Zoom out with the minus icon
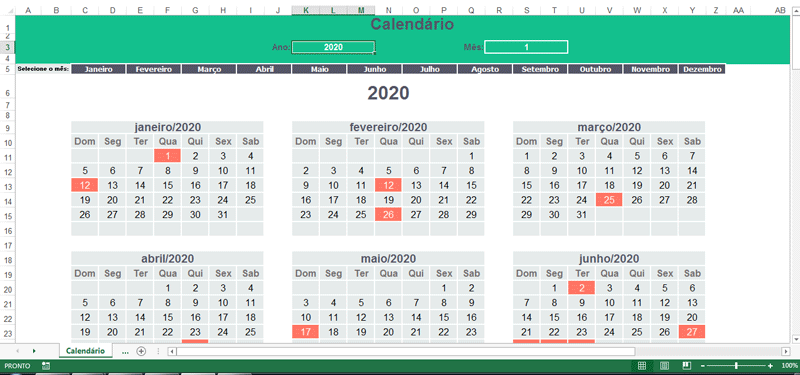The image size is (800, 375). pos(703,366)
